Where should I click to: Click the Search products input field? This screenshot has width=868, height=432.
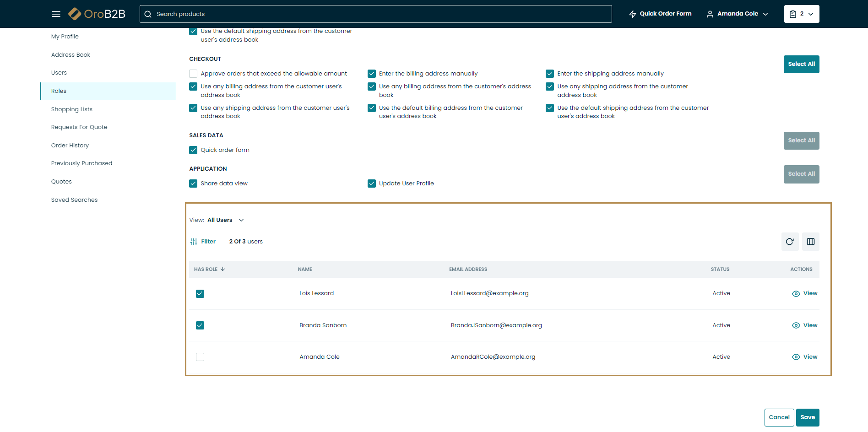coord(375,14)
